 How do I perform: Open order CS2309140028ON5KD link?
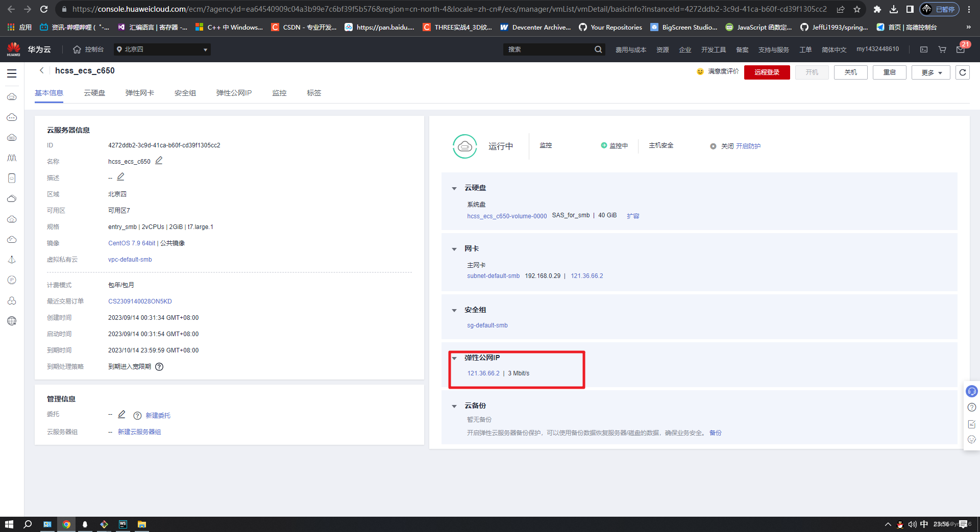140,301
